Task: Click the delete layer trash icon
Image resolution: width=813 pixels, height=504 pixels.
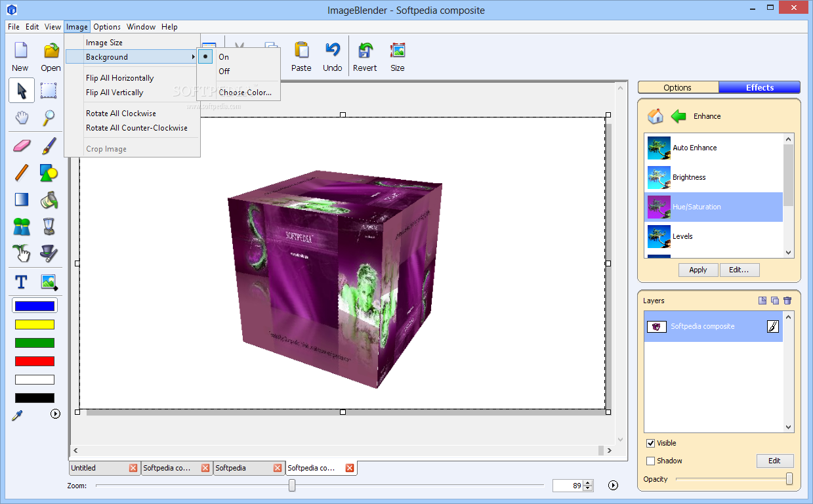Action: [787, 301]
